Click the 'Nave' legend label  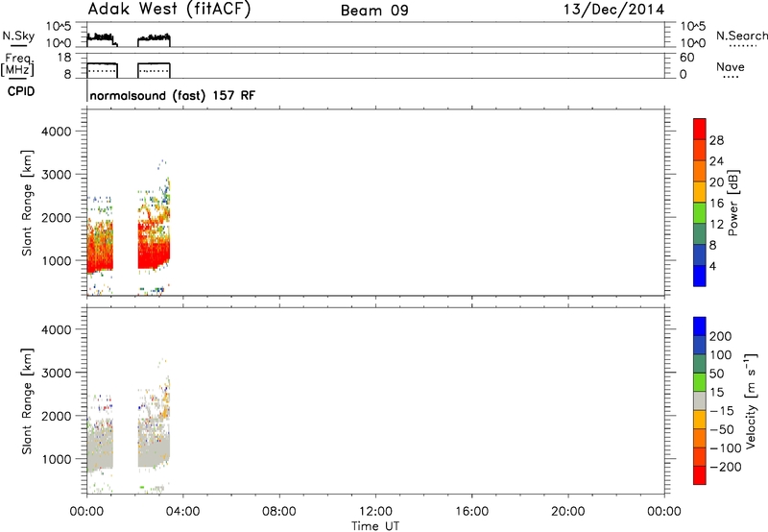tap(731, 67)
